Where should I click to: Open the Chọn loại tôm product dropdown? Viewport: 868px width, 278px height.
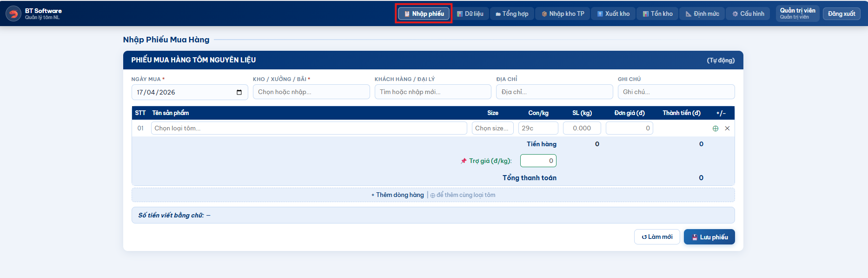pos(309,129)
